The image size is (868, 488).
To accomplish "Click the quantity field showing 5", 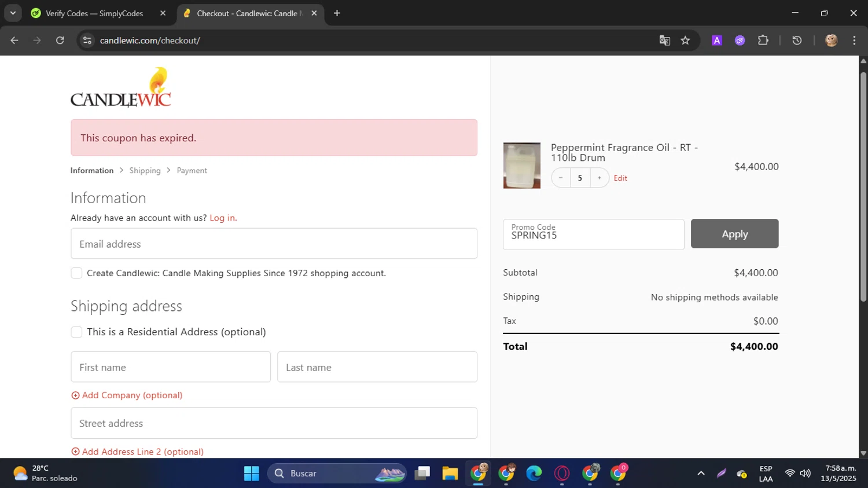I will pyautogui.click(x=580, y=178).
